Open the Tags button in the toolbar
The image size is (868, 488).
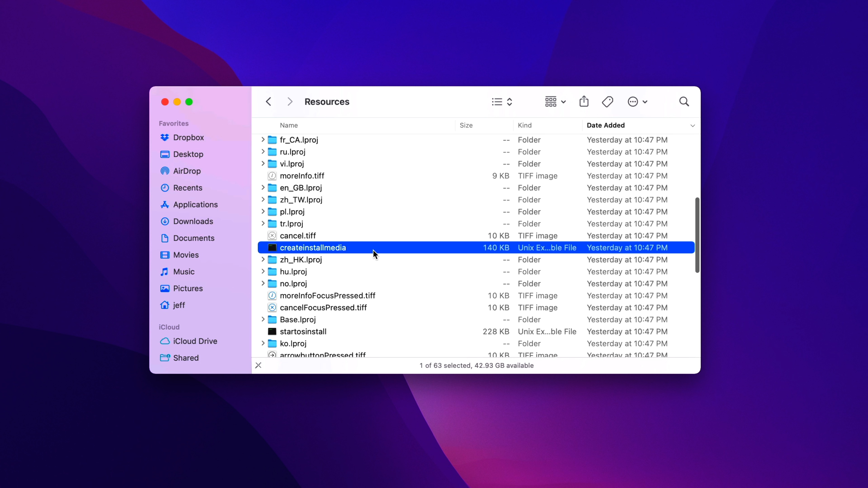click(607, 101)
